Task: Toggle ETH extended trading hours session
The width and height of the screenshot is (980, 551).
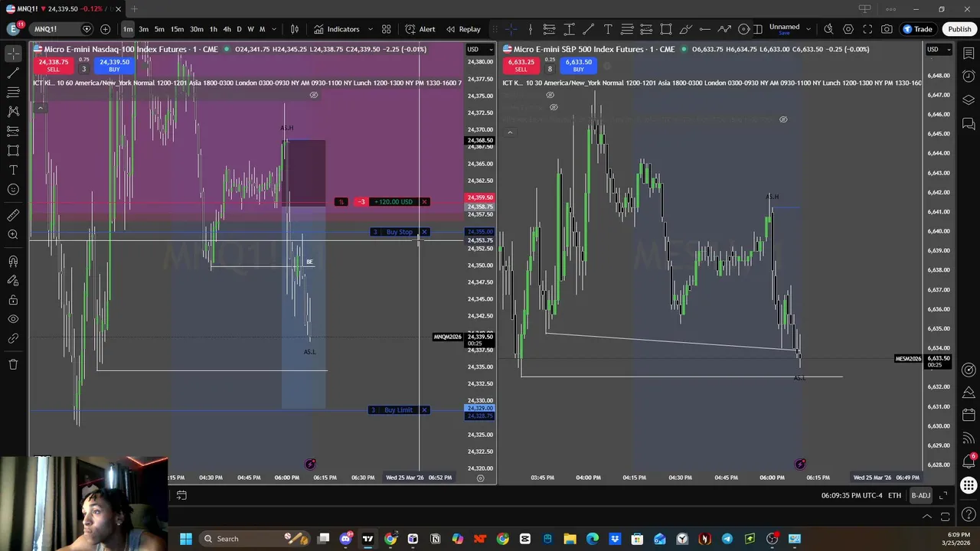Action: (894, 496)
